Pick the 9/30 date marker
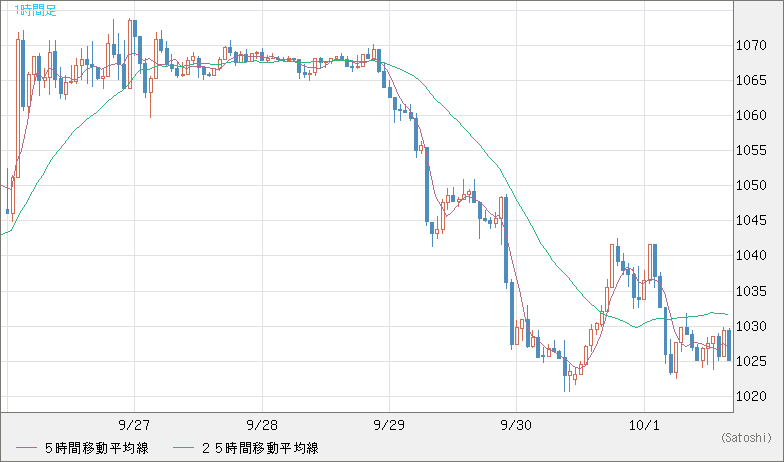The image size is (784, 462). click(516, 423)
